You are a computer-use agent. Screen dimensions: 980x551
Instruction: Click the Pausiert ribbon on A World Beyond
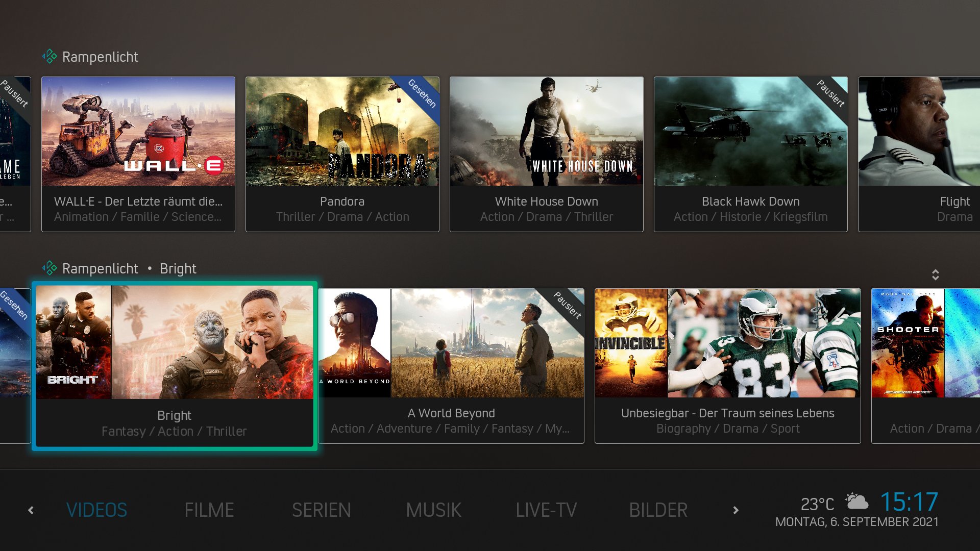click(x=567, y=306)
